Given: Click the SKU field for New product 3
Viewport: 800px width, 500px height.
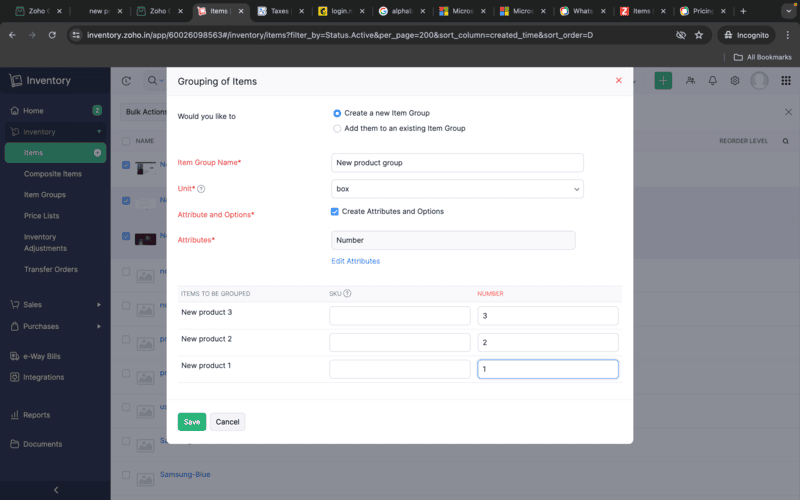Looking at the screenshot, I should coord(399,316).
